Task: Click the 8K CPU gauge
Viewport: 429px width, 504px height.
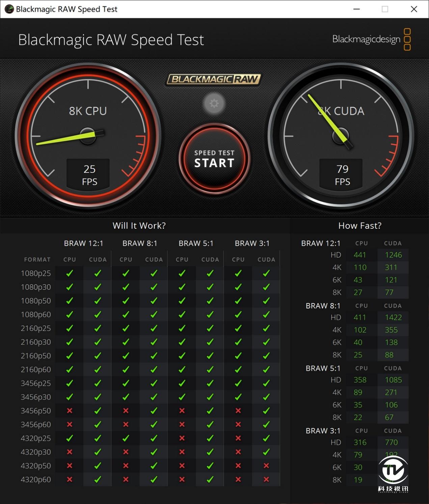Action: [x=88, y=135]
